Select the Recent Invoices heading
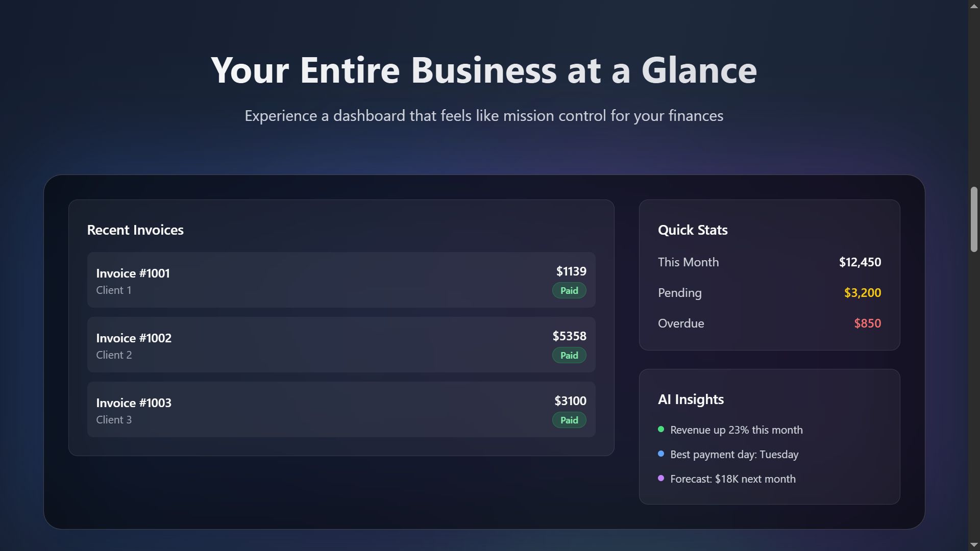 click(x=135, y=230)
